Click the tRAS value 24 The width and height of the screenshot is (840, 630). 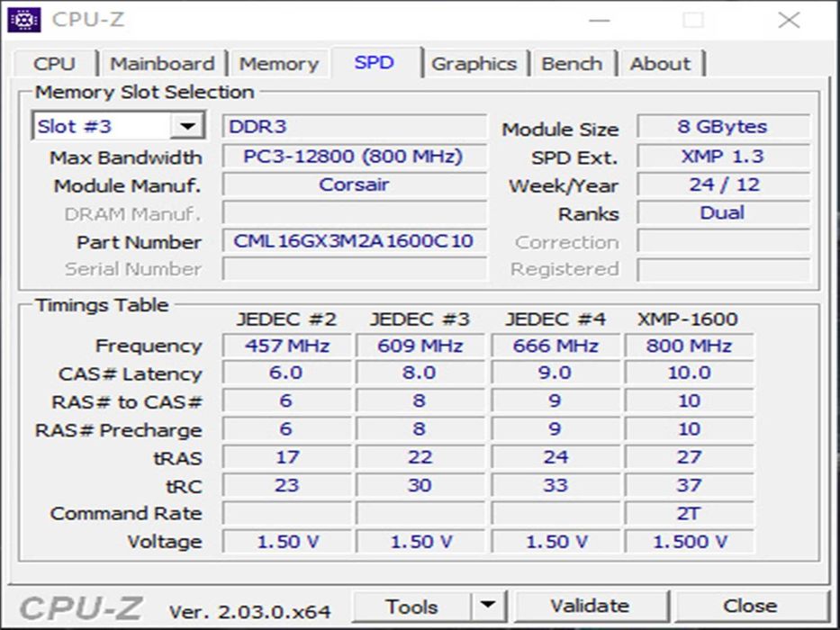555,457
